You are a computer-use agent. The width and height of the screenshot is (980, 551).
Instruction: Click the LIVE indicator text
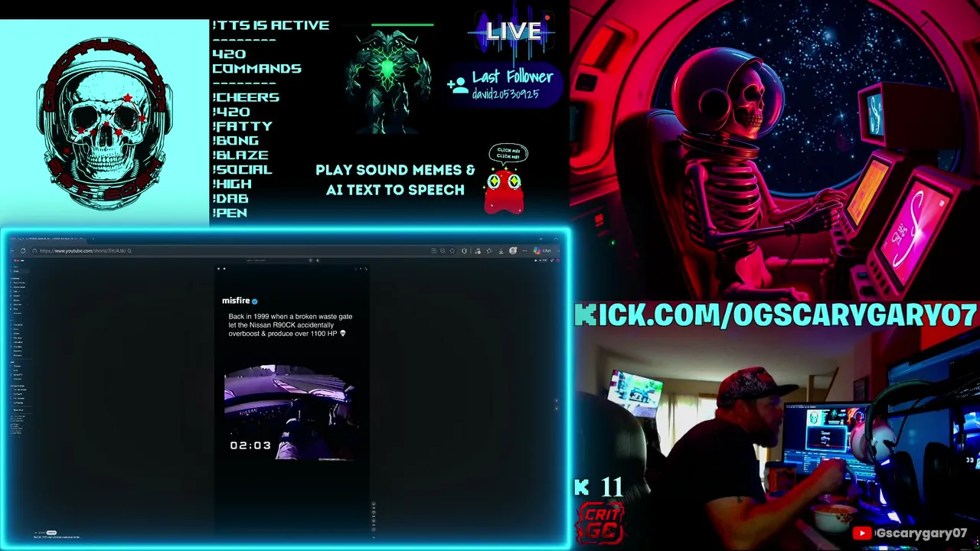coord(514,31)
